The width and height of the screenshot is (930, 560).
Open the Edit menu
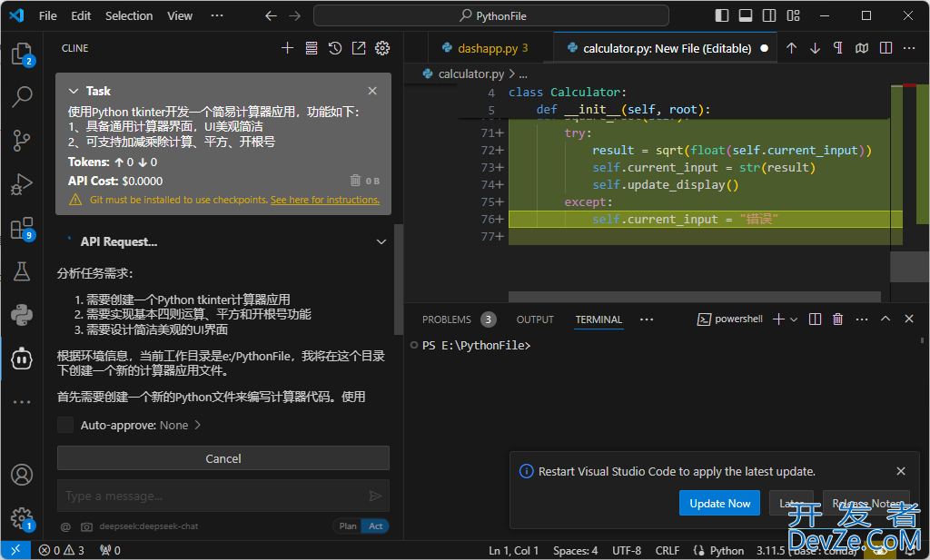click(x=81, y=16)
